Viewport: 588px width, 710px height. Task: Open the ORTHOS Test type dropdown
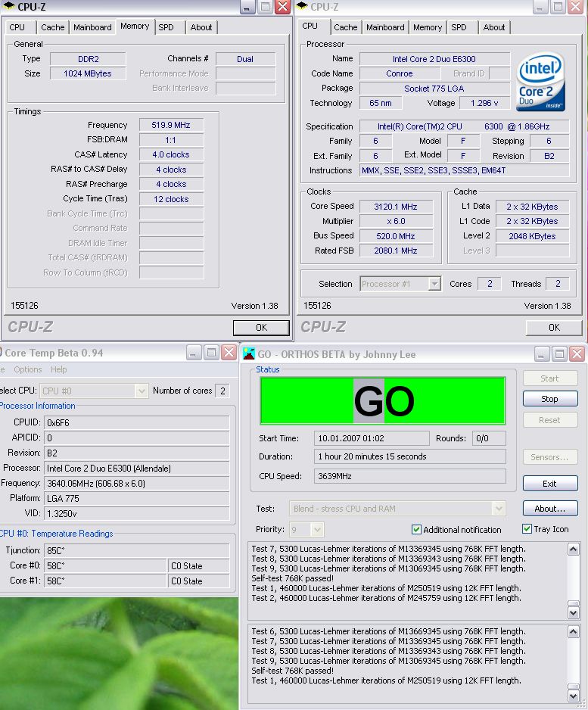[x=499, y=509]
